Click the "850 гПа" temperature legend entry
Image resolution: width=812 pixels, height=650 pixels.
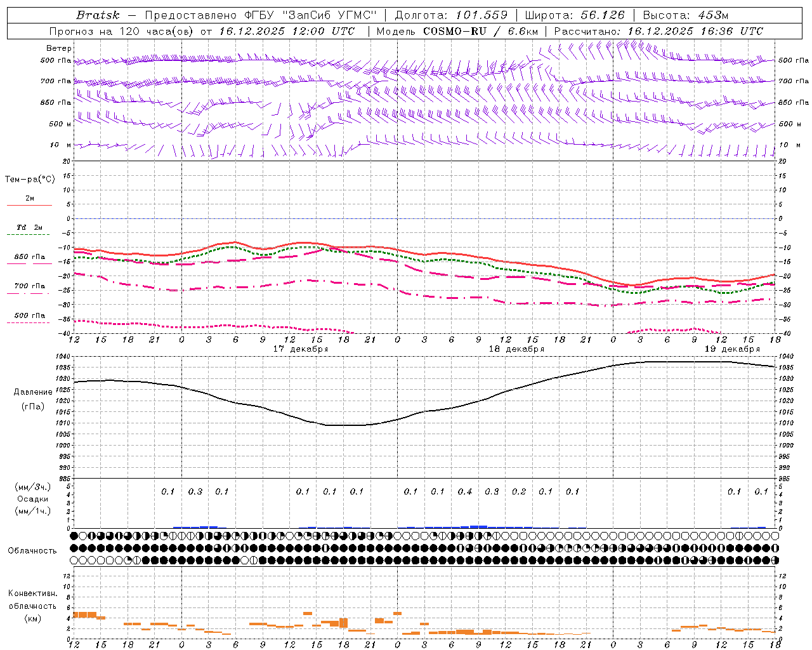click(x=29, y=257)
